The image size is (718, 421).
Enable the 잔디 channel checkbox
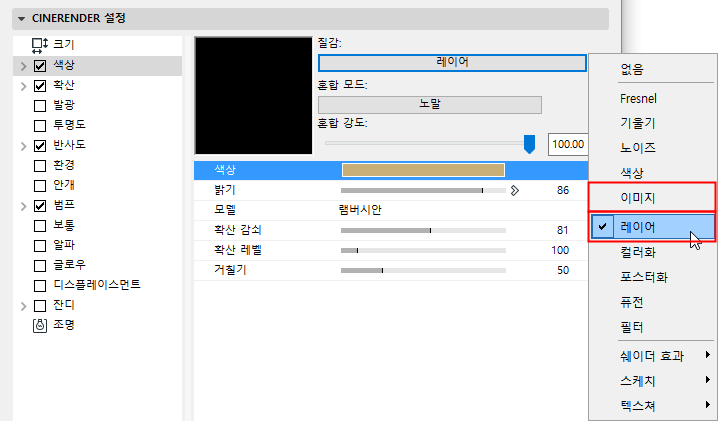[40, 306]
